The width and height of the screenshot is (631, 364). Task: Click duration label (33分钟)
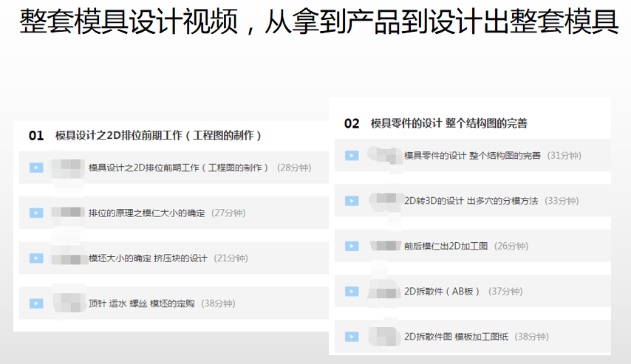click(x=562, y=201)
